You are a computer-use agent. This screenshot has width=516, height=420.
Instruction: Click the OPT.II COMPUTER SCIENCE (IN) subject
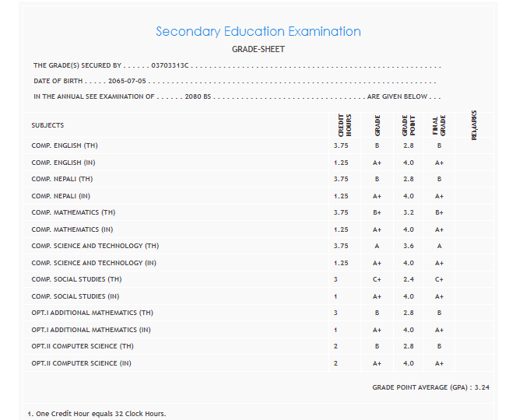point(81,363)
